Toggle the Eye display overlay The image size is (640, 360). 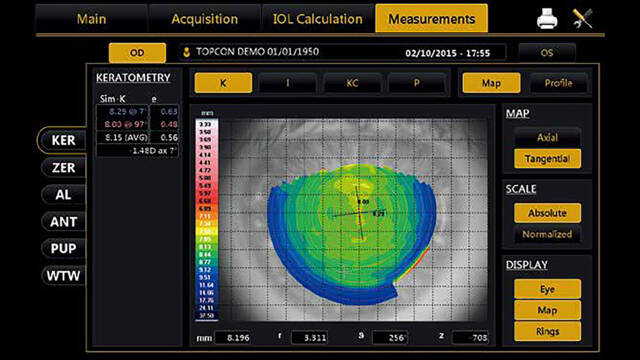547,289
